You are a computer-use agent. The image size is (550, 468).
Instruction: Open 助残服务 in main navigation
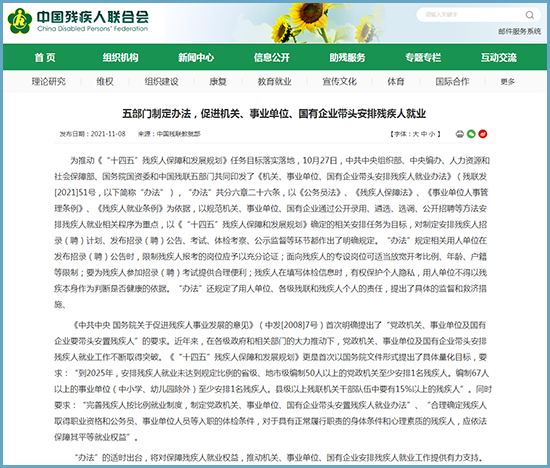(347, 58)
